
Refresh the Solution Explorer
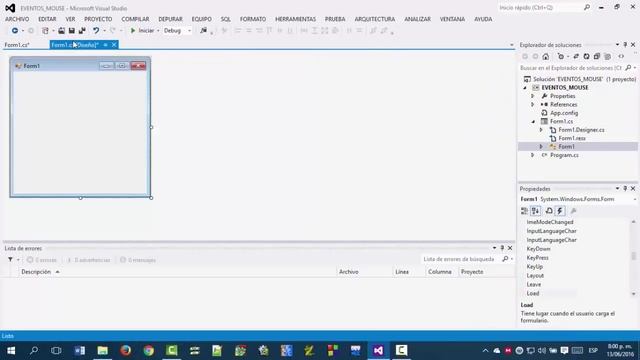click(587, 57)
